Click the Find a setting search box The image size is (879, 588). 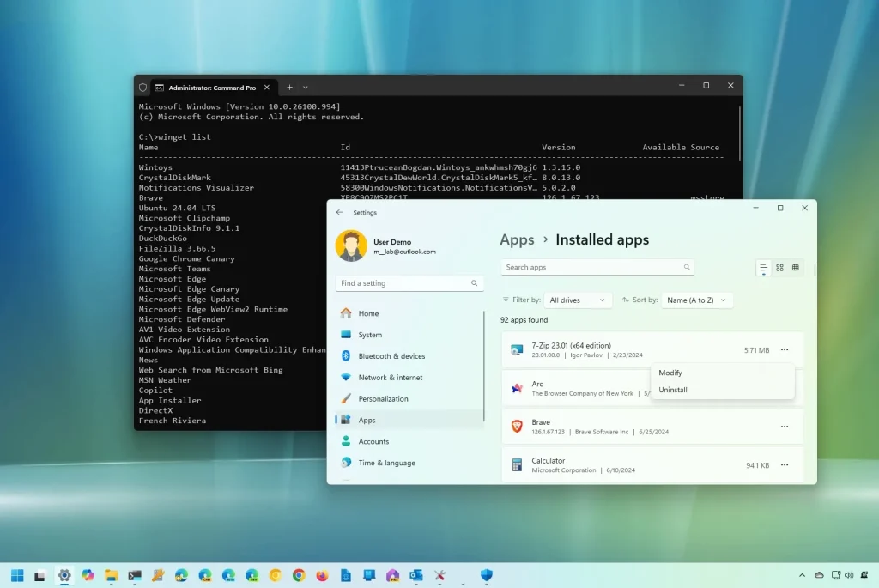[x=409, y=283]
